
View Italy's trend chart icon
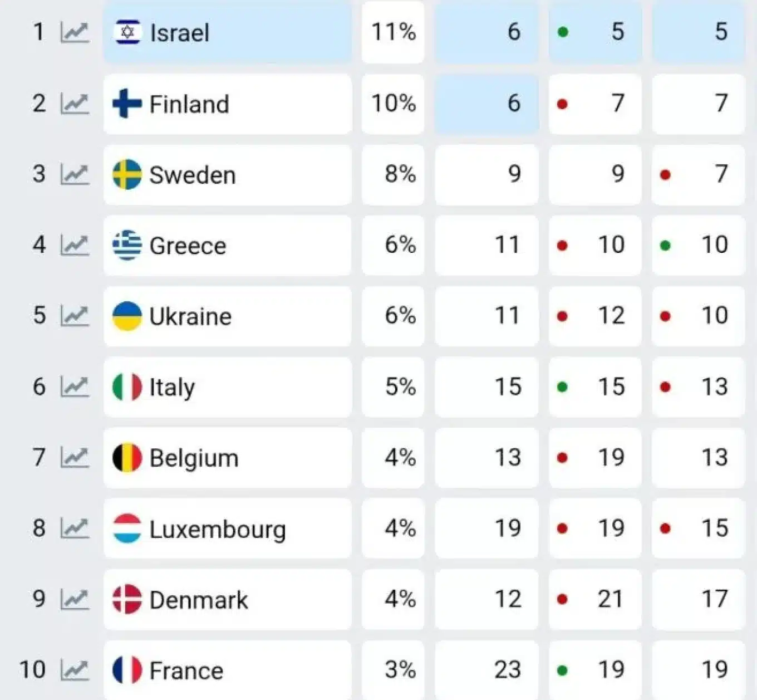[x=75, y=386]
